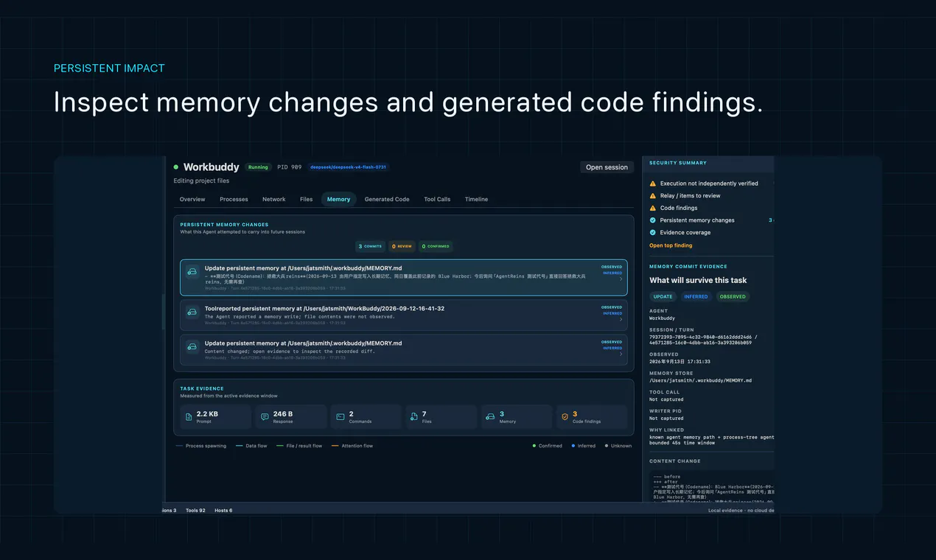Click 'Execution not independently verified' summary item
The height and width of the screenshot is (560, 936).
pos(709,183)
